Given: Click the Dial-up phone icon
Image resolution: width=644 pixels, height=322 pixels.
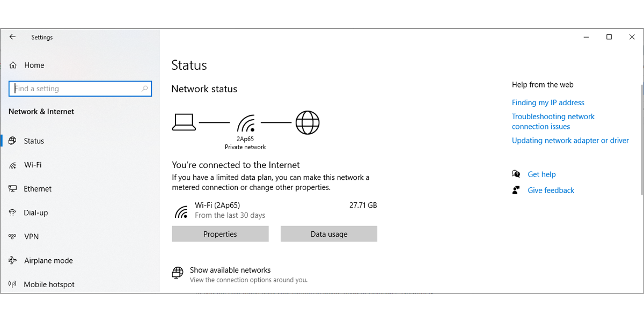Looking at the screenshot, I should point(12,213).
